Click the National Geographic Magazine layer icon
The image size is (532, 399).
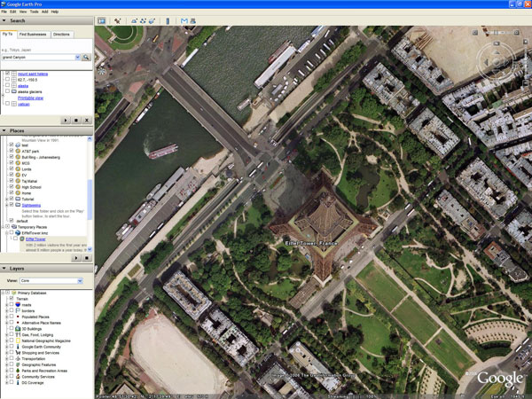click(x=18, y=340)
